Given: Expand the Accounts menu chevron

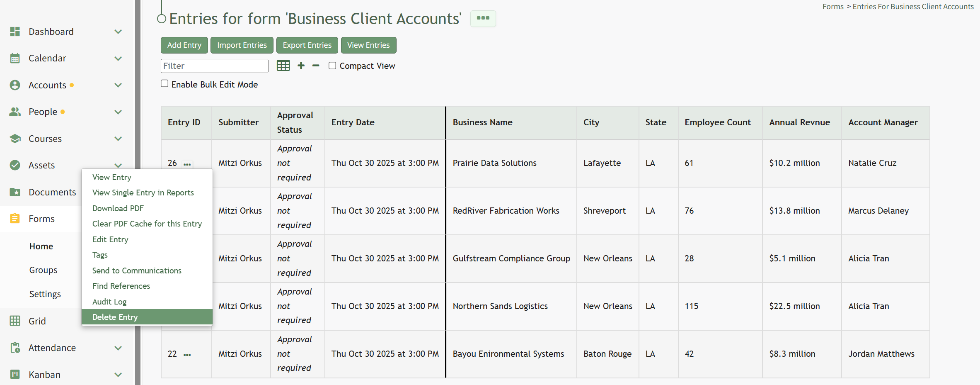Looking at the screenshot, I should tap(118, 85).
